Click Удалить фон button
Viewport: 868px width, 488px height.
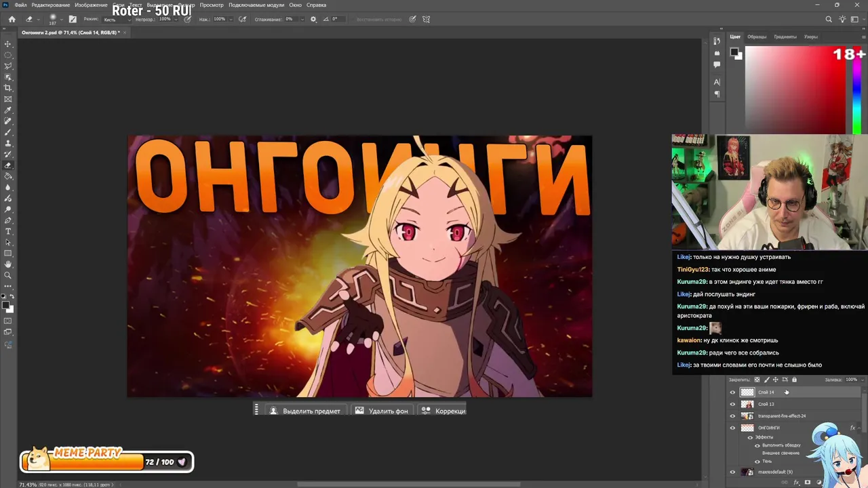[382, 411]
